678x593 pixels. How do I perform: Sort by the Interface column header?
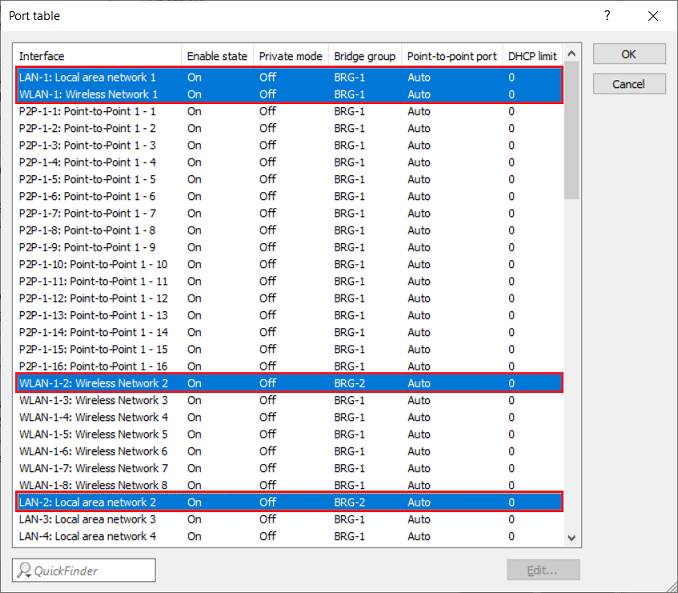[97, 56]
